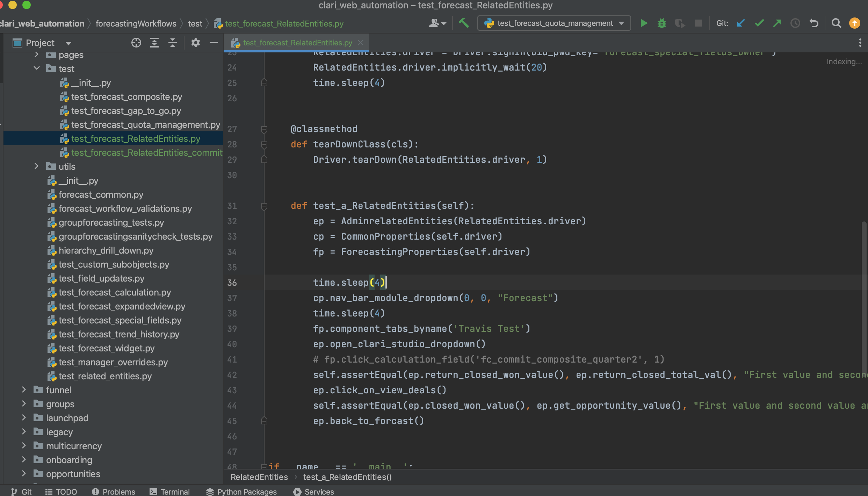Click the Debug bug icon

click(x=661, y=23)
